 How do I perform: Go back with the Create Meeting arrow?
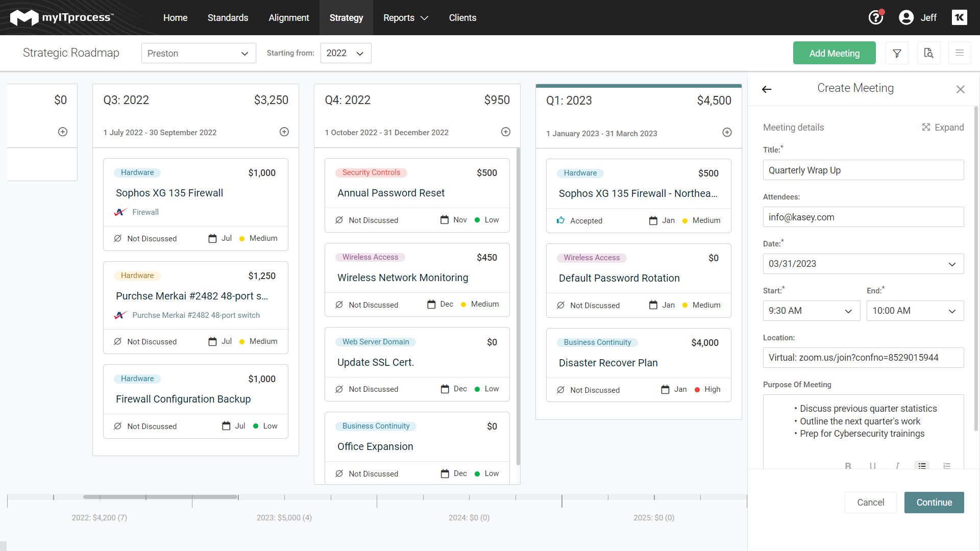point(767,89)
